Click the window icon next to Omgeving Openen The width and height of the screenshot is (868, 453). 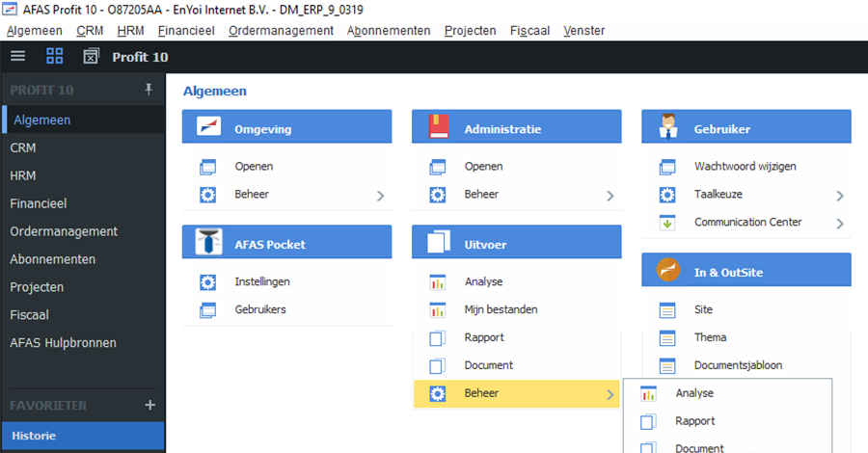pyautogui.click(x=207, y=167)
